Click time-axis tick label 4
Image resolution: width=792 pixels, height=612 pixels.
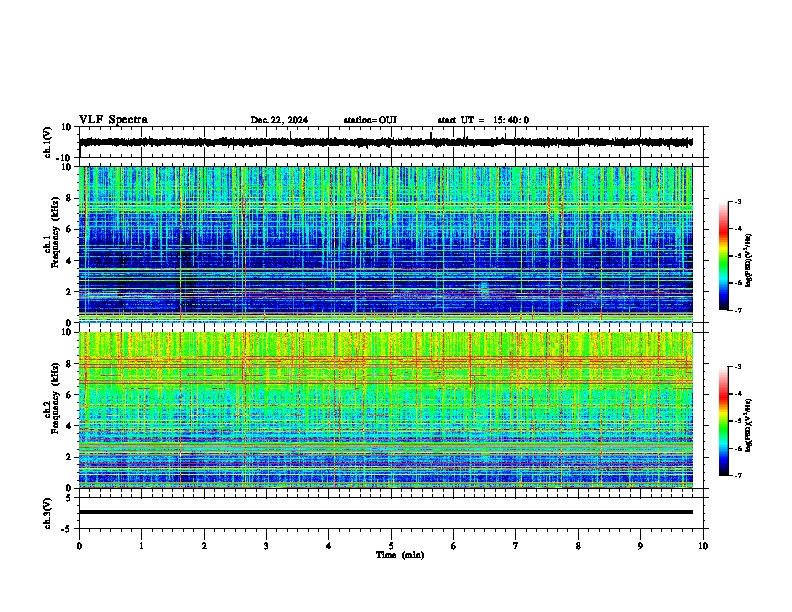[x=328, y=546]
